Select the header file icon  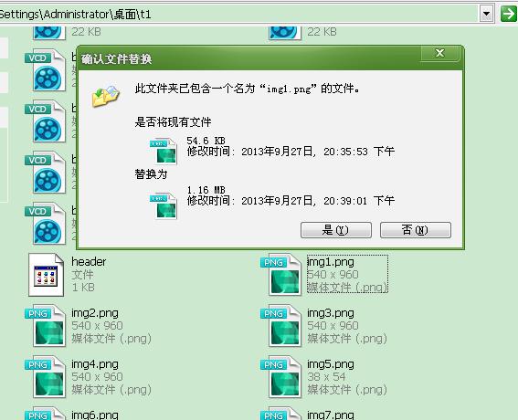tap(46, 275)
